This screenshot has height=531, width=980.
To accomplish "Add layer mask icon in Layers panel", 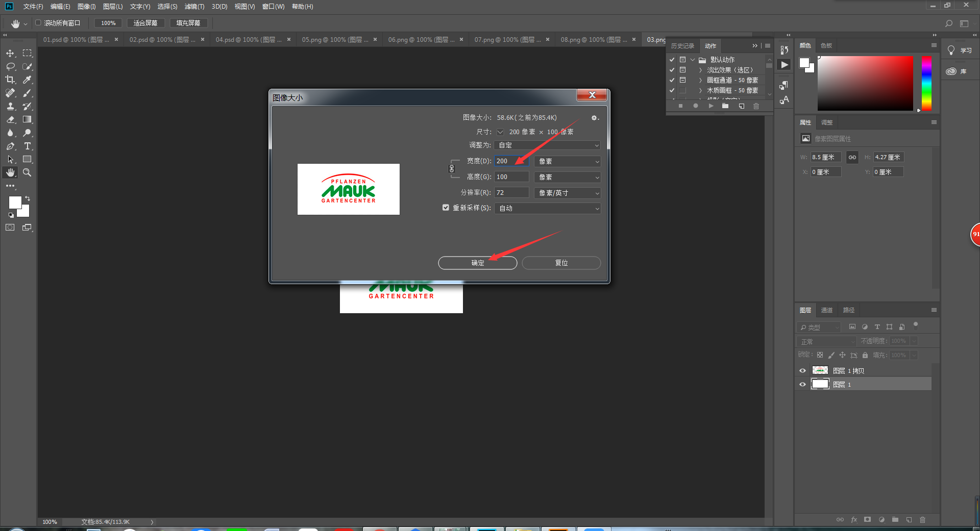I will pos(867,520).
